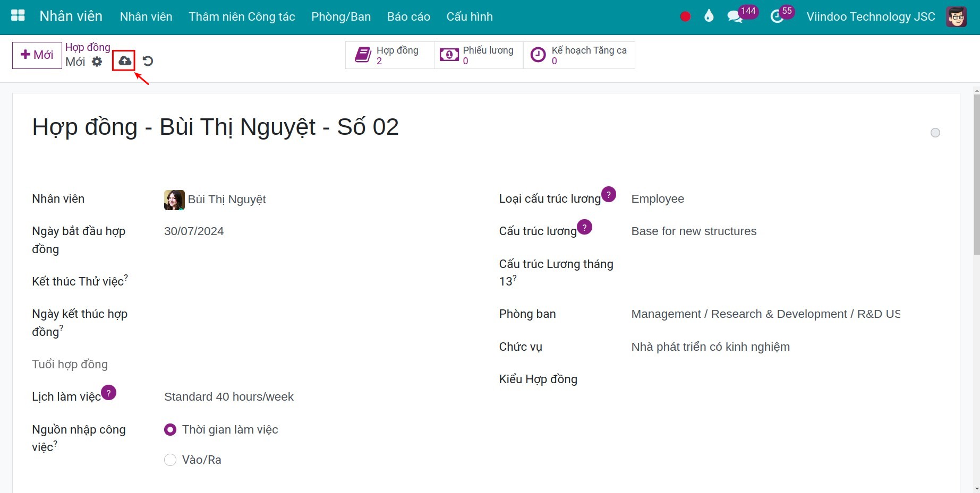Click help icon next to Lịch làm việc
Screen dimensions: 980x493
[108, 393]
